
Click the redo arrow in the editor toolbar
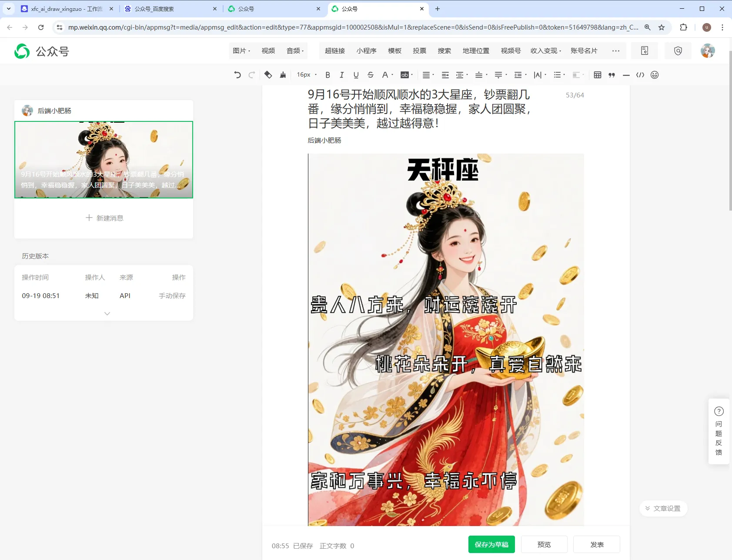(x=251, y=75)
